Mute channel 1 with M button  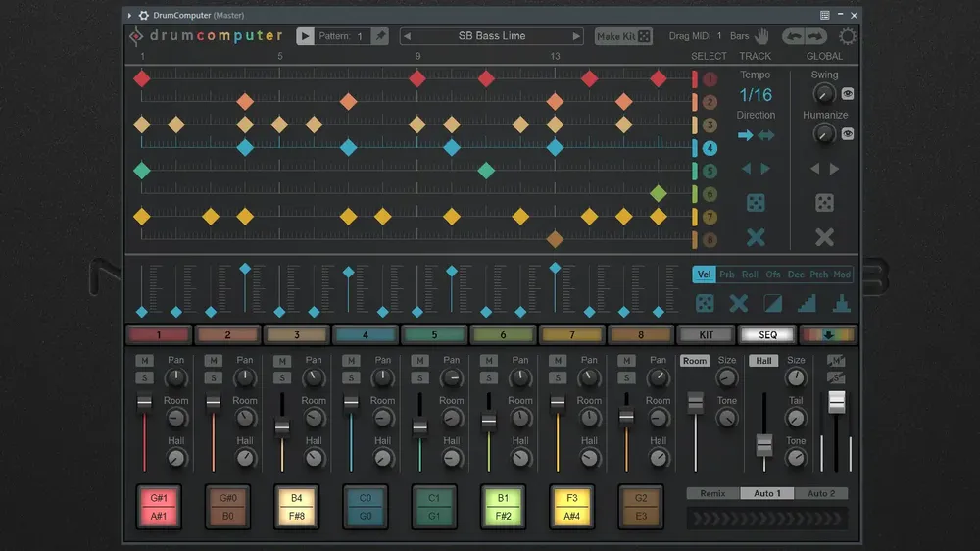[x=144, y=360]
